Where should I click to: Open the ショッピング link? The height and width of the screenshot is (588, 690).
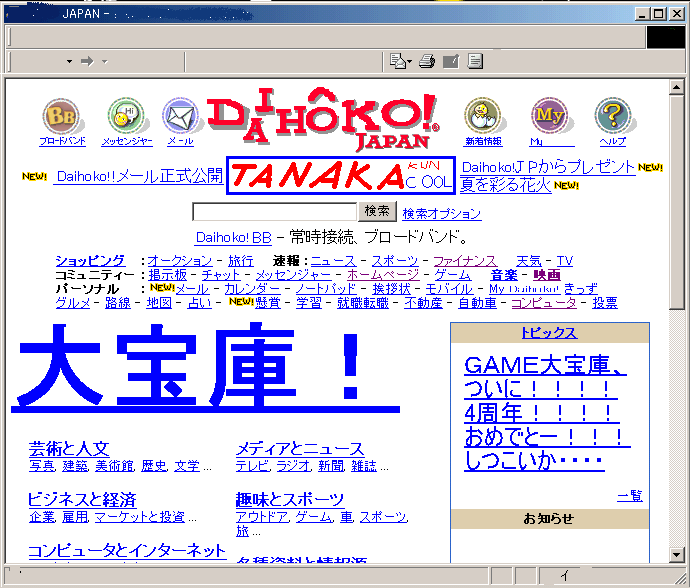pyautogui.click(x=90, y=261)
